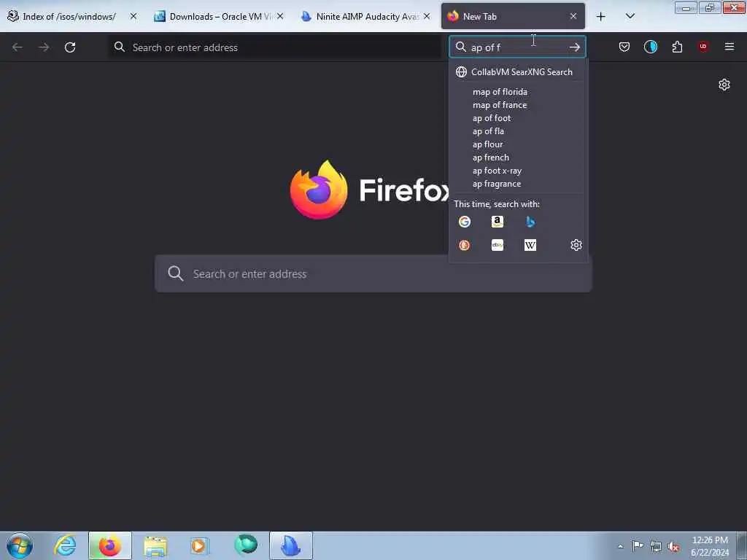Open search settings gear in dropdown
The height and width of the screenshot is (560, 747).
coord(576,245)
